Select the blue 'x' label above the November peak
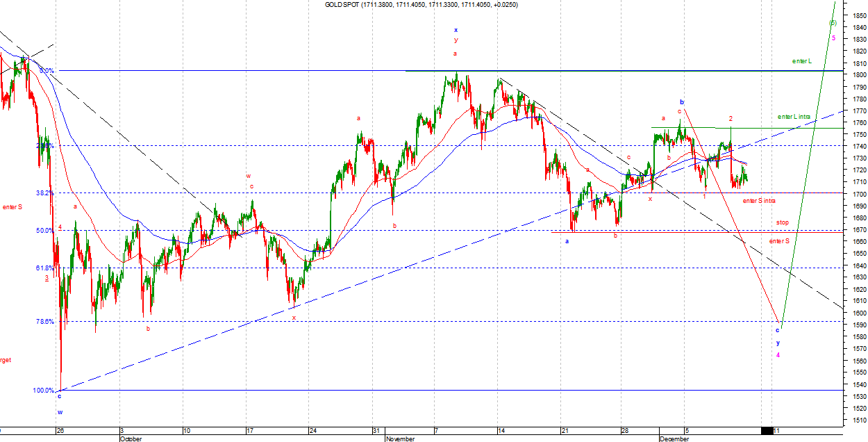 tap(456, 30)
